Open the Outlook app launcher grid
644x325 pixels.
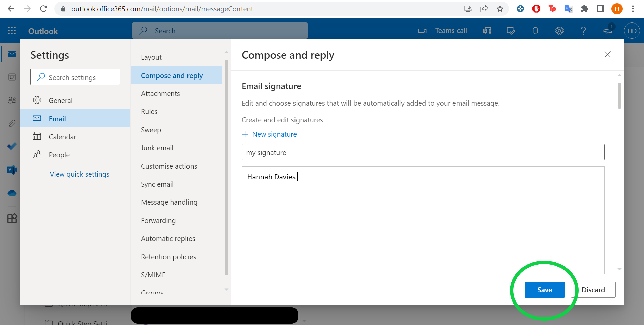pos(12,31)
